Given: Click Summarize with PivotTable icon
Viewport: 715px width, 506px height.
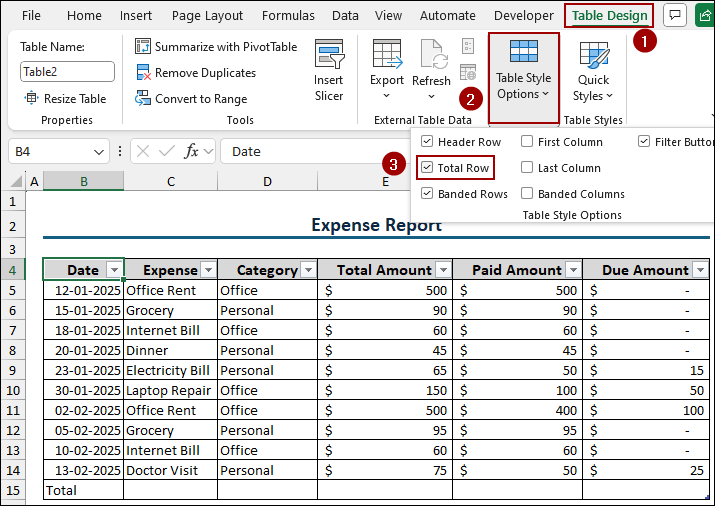Looking at the screenshot, I should (143, 47).
